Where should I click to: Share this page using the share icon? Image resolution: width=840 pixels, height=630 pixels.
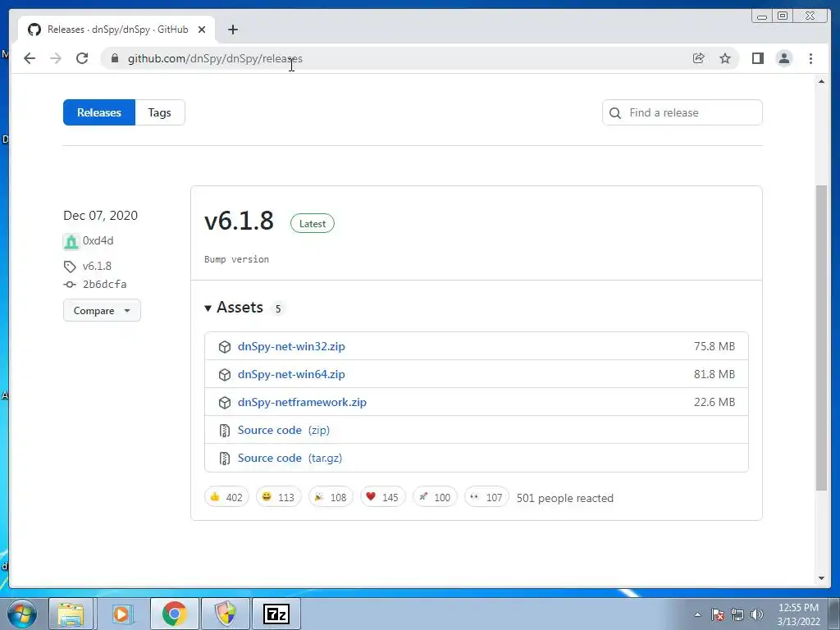(x=699, y=58)
